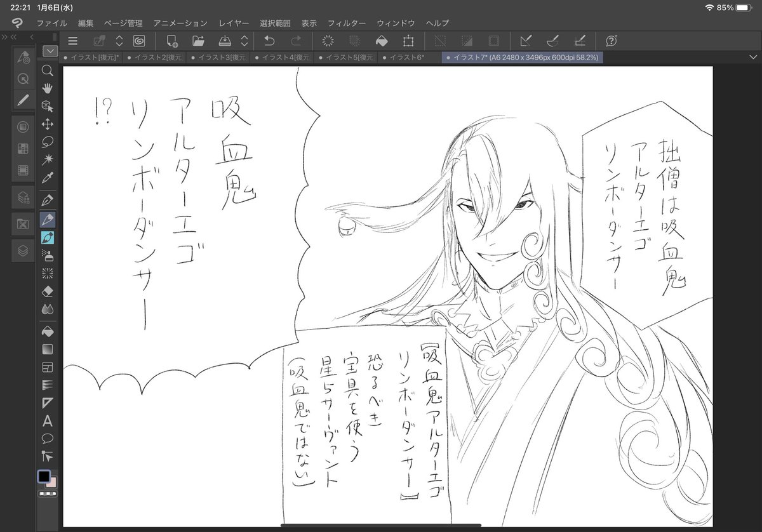Open the Clip Studio logo menu
The width and height of the screenshot is (762, 532).
(17, 23)
